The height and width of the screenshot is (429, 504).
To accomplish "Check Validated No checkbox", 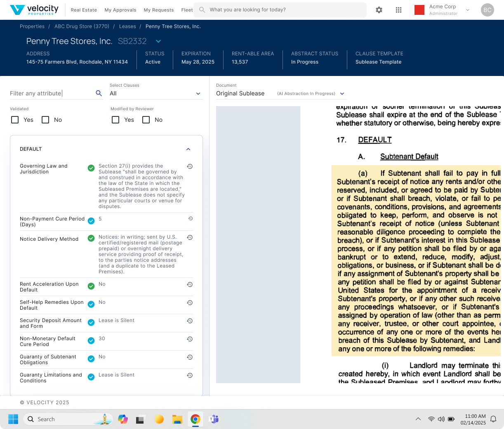I will pos(45,120).
